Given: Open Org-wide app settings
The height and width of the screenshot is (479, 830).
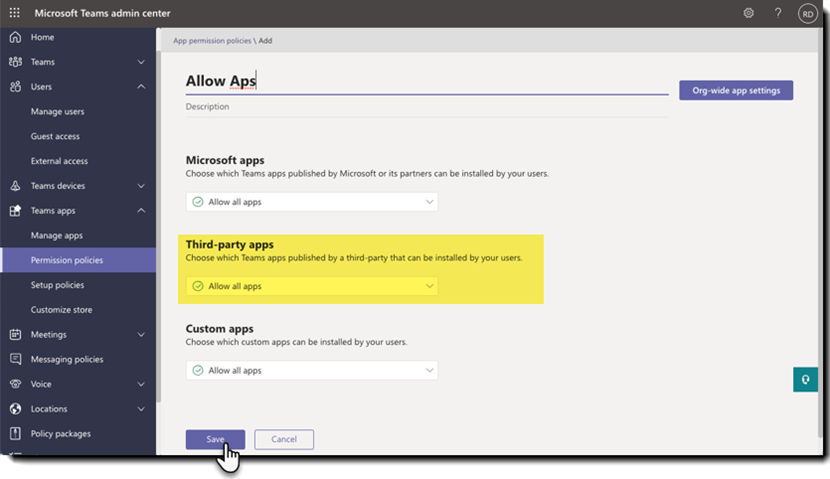Looking at the screenshot, I should tap(736, 91).
